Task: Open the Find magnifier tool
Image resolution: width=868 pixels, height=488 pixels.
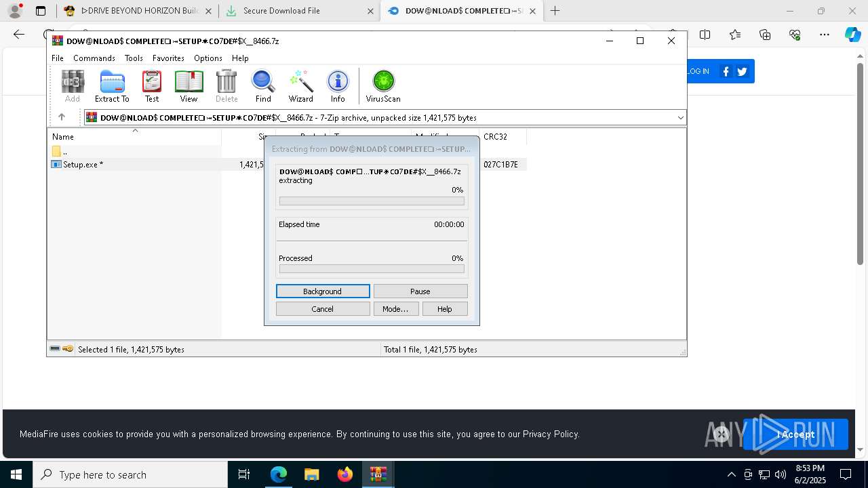Action: pos(263,86)
